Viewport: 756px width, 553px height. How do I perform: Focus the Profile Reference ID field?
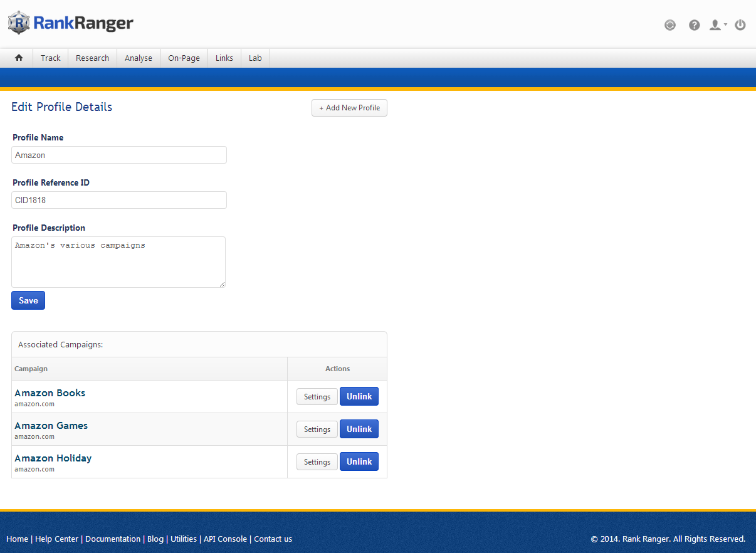point(119,200)
